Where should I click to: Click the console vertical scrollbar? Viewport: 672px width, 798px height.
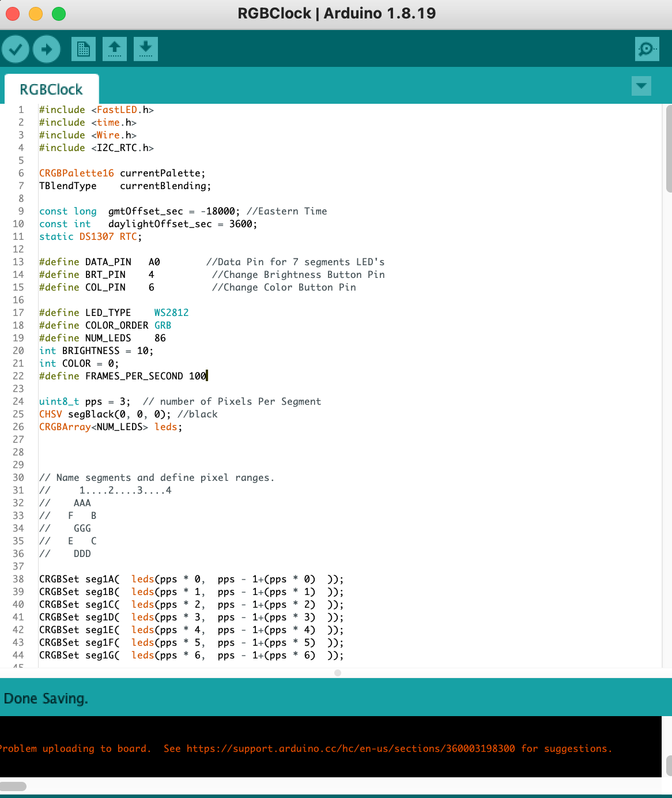coord(669,766)
